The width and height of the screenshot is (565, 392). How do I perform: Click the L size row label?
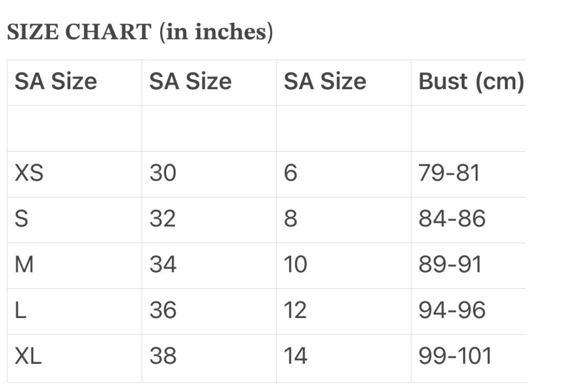[20, 310]
